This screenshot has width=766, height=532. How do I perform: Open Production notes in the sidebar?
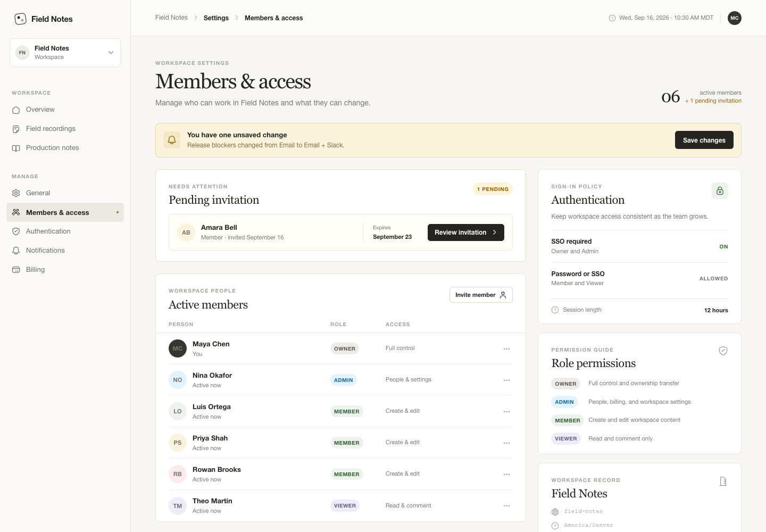point(65,148)
